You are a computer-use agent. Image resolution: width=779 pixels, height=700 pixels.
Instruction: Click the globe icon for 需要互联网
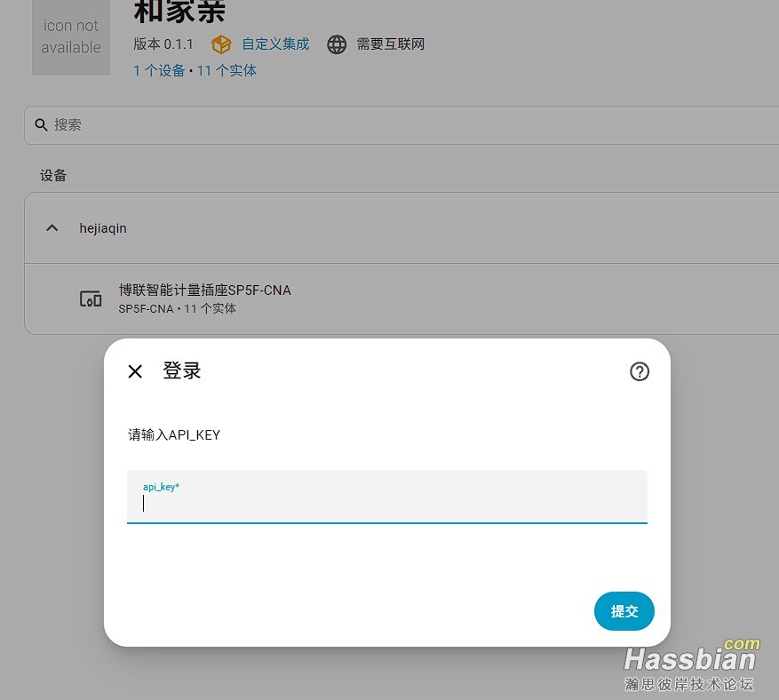click(337, 44)
